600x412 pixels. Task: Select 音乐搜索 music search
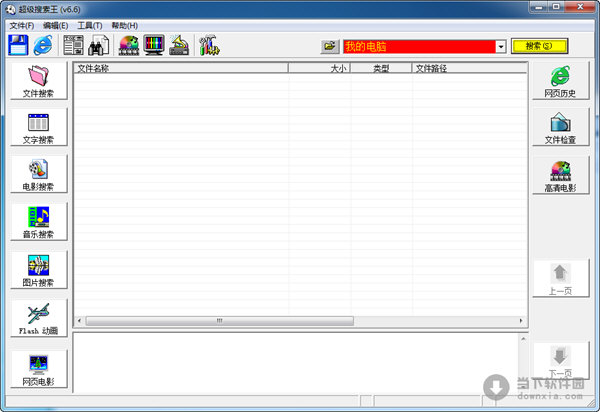click(39, 222)
